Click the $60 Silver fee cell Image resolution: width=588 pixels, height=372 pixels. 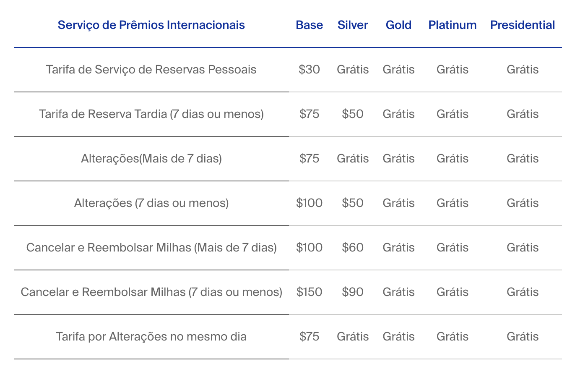tap(353, 248)
